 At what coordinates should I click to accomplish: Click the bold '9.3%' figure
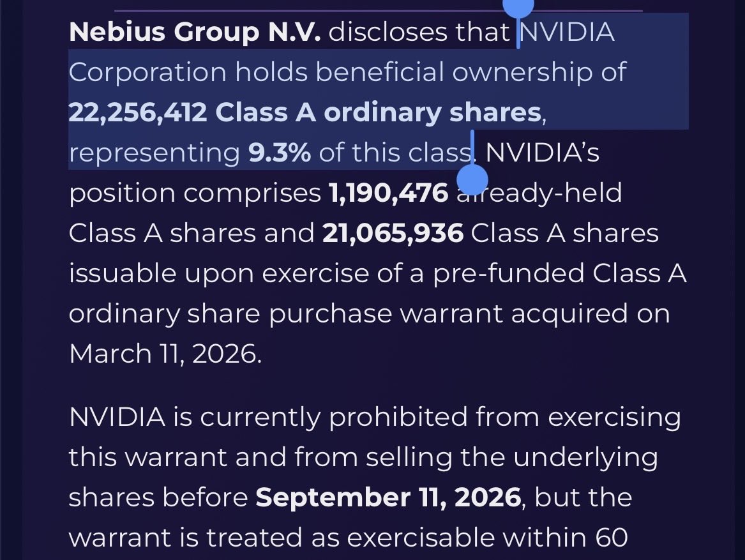tap(280, 153)
